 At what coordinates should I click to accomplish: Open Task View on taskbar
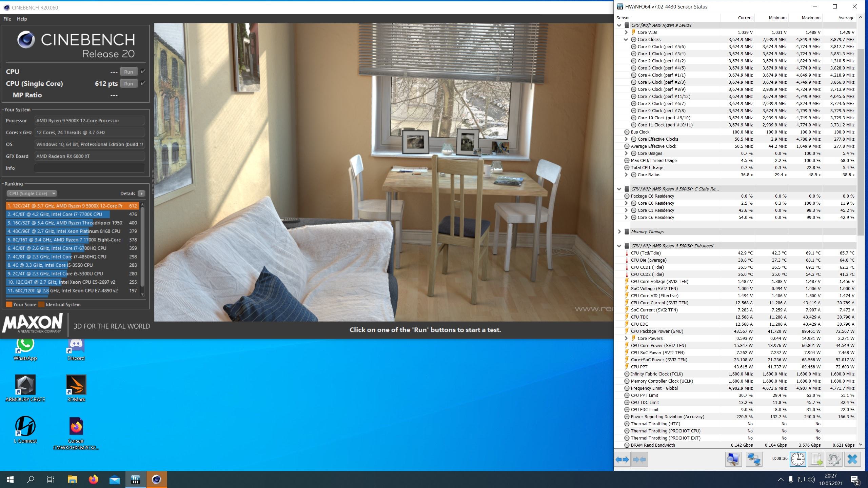pyautogui.click(x=51, y=480)
